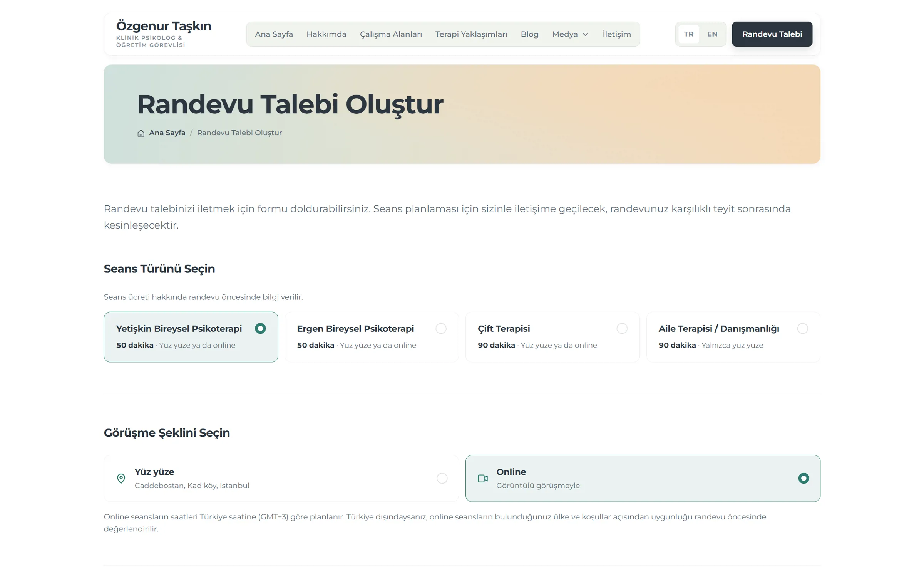Image resolution: width=924 pixels, height=578 pixels.
Task: Click '90 dakika' on Çift Terapisi card
Action: [496, 345]
